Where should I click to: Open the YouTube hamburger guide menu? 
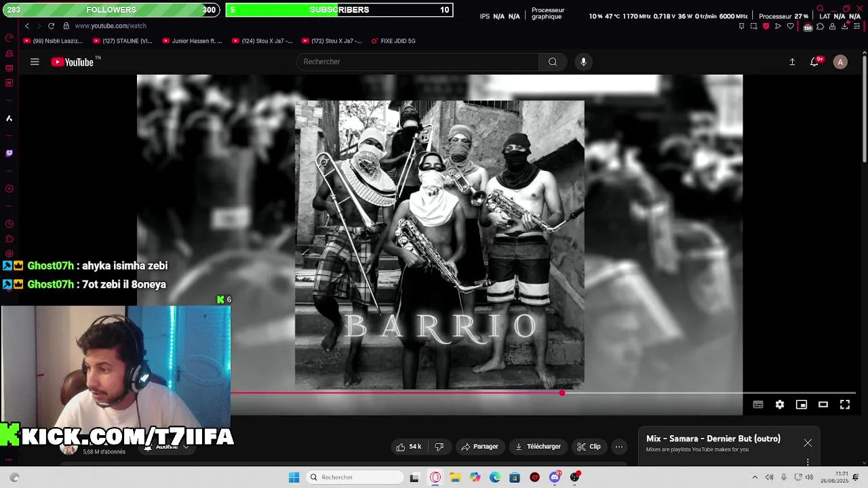point(35,62)
